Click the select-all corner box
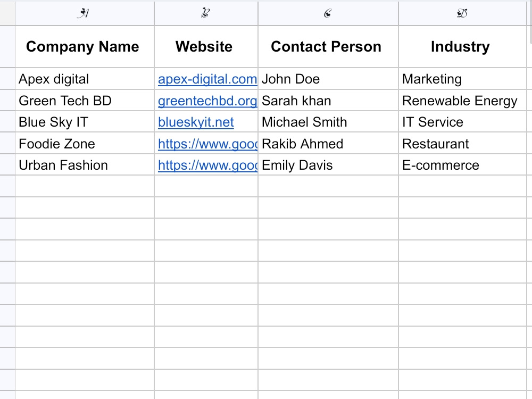 click(x=7, y=13)
